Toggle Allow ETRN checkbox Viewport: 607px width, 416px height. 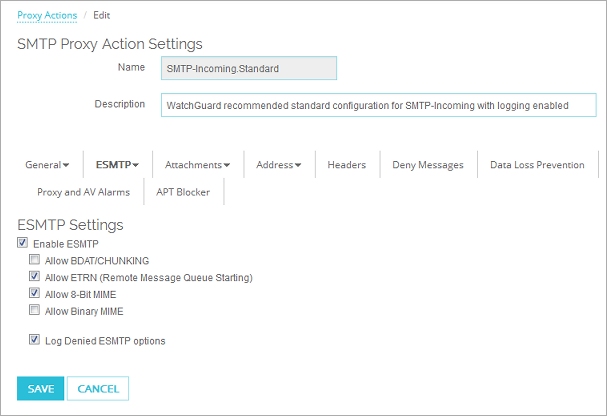tap(35, 277)
